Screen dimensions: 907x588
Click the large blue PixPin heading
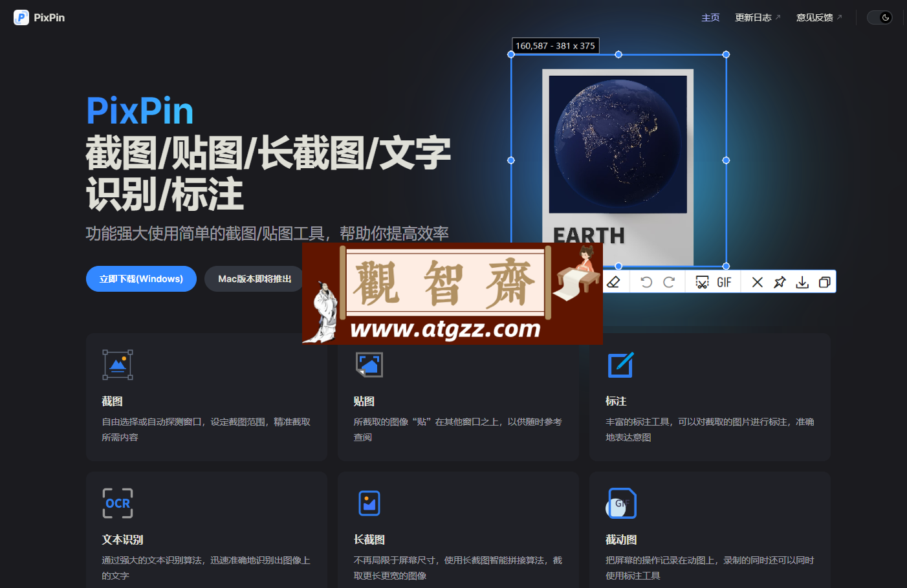pos(140,111)
